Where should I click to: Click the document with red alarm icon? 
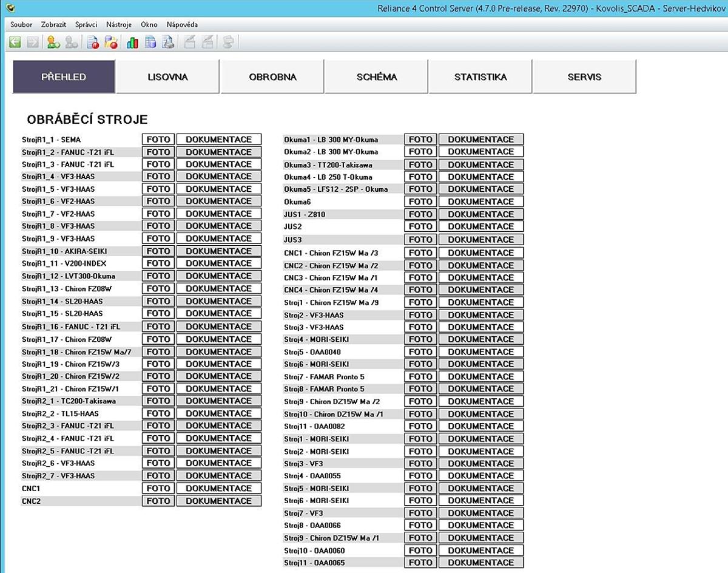pyautogui.click(x=92, y=42)
